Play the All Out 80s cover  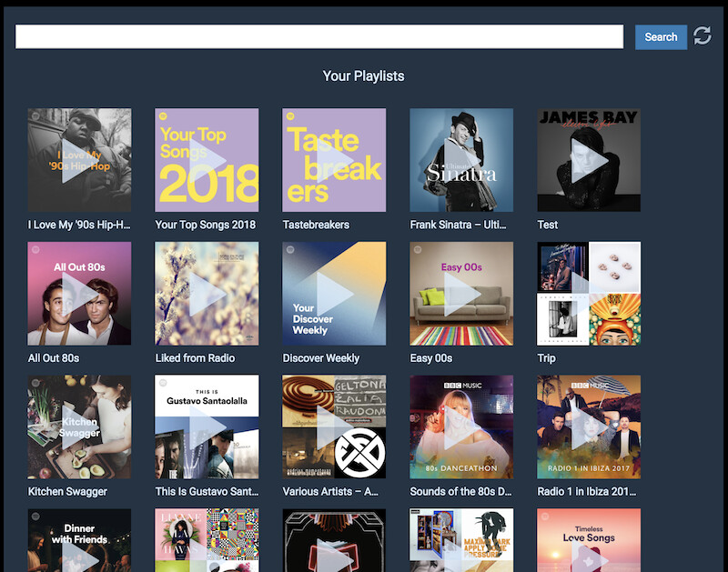[x=79, y=293]
